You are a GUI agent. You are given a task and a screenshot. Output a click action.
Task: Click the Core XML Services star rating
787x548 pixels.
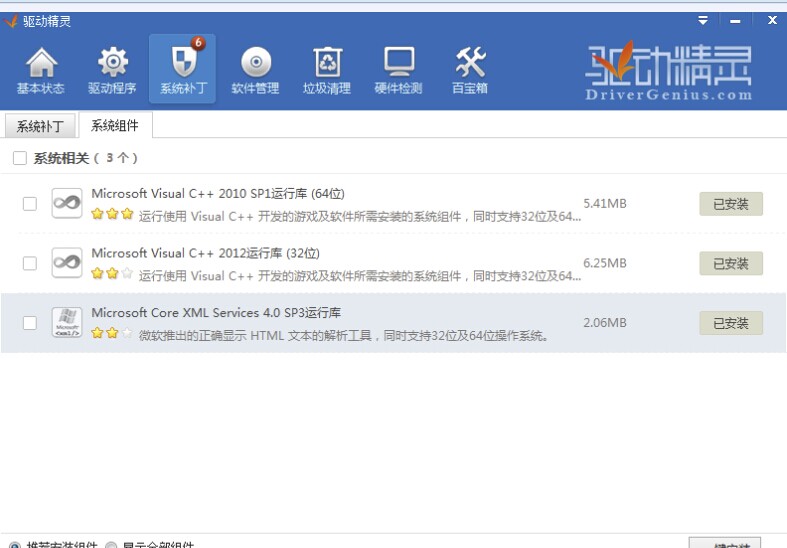(x=112, y=332)
